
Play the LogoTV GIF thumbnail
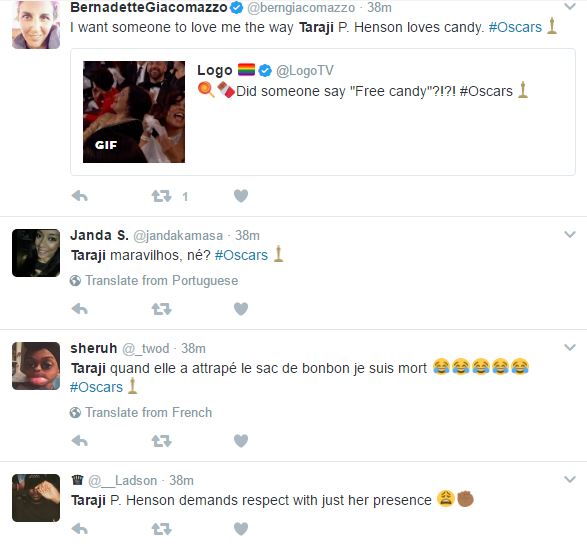134,112
